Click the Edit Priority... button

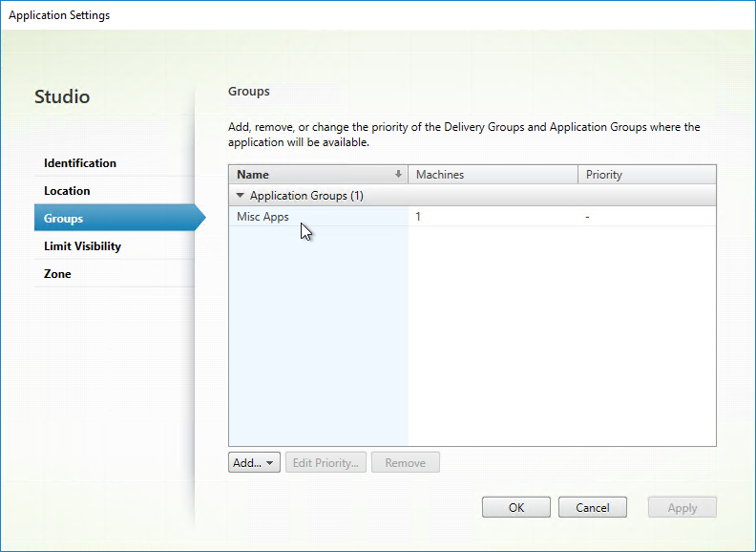(325, 462)
